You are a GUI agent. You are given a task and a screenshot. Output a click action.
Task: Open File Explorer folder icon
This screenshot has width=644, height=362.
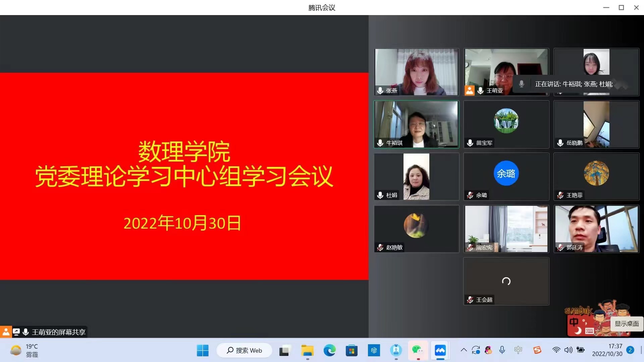(x=307, y=351)
